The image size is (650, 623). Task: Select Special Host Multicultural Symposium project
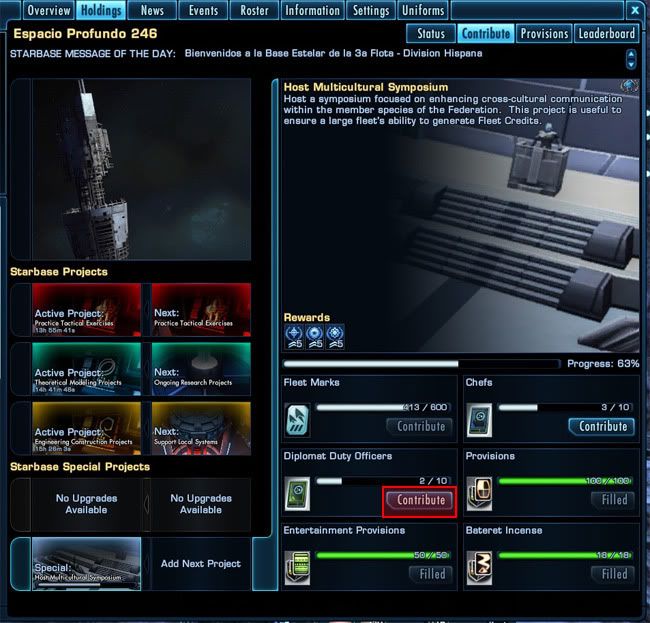[x=86, y=564]
